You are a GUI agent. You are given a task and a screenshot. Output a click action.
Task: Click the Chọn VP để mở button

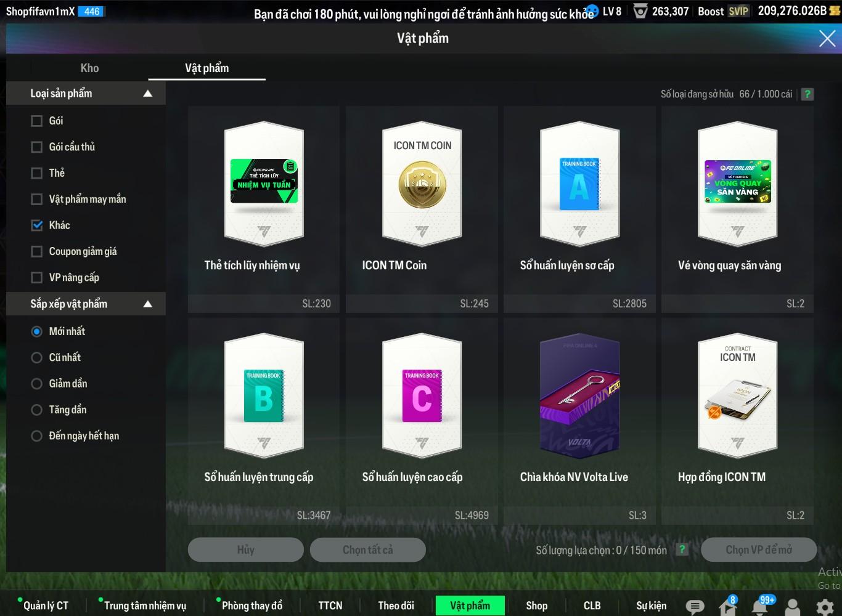point(758,549)
